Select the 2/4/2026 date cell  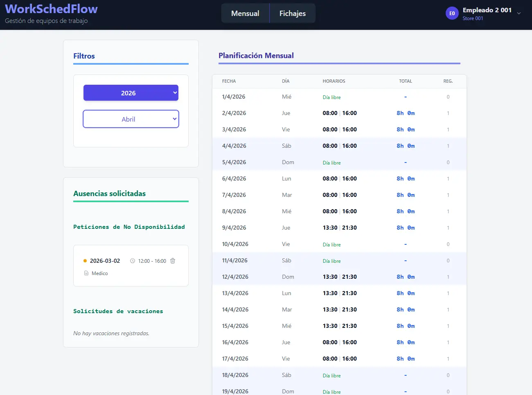(234, 113)
